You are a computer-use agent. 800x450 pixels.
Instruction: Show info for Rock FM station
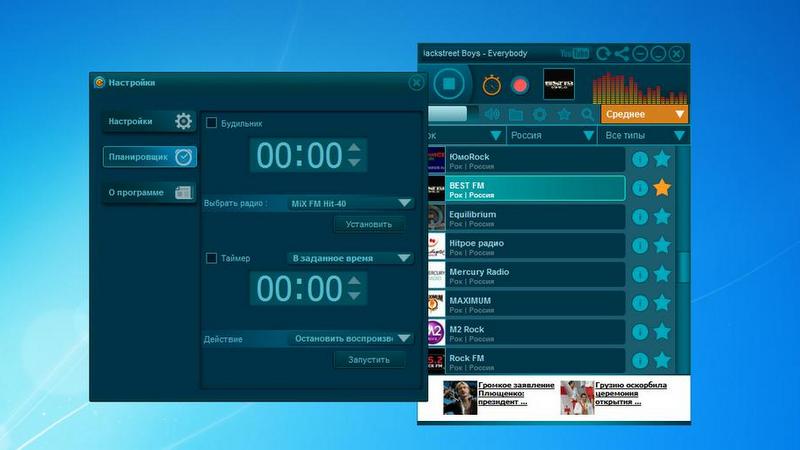[x=640, y=360]
